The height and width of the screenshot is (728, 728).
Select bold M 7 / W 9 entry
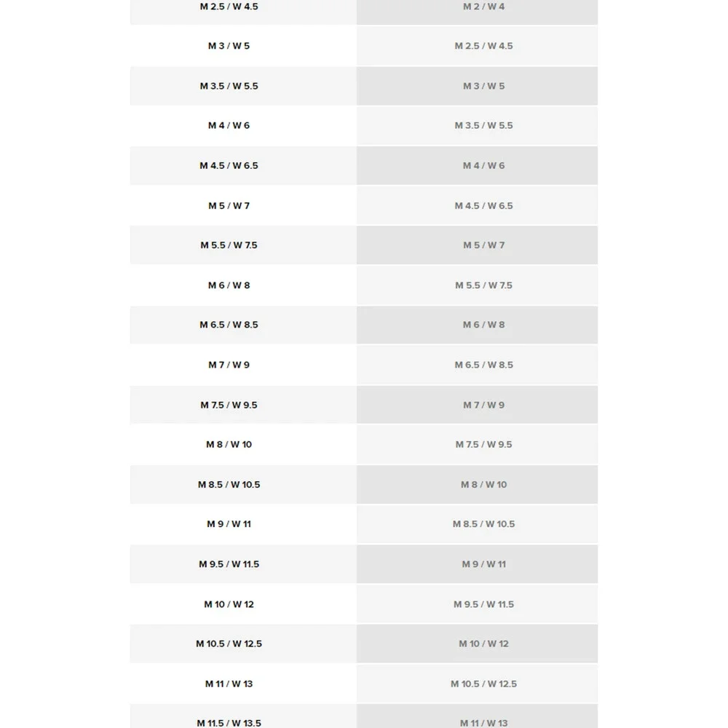tap(229, 365)
